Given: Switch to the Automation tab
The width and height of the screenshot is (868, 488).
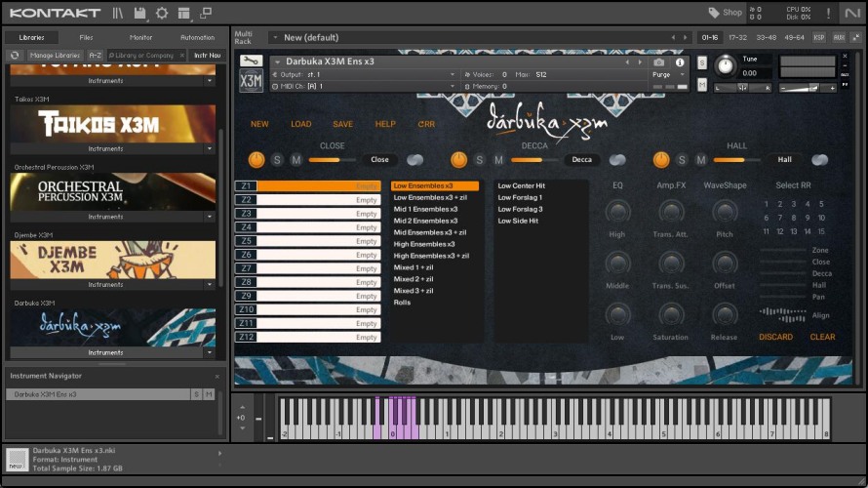Looking at the screenshot, I should pos(197,37).
